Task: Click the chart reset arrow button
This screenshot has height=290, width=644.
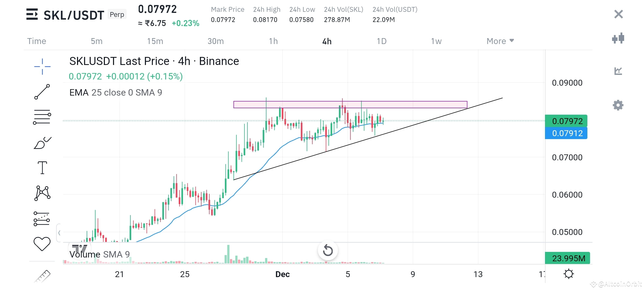Action: pos(328,251)
